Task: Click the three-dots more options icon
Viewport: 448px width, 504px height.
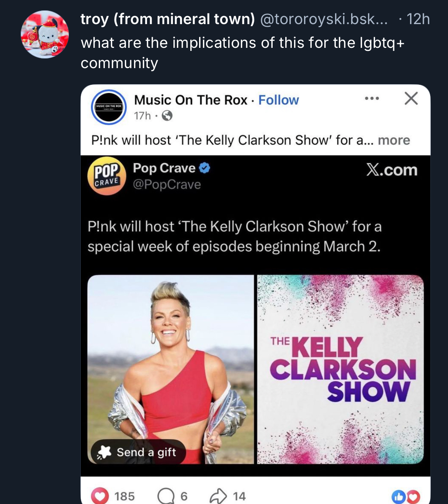Action: (x=372, y=99)
